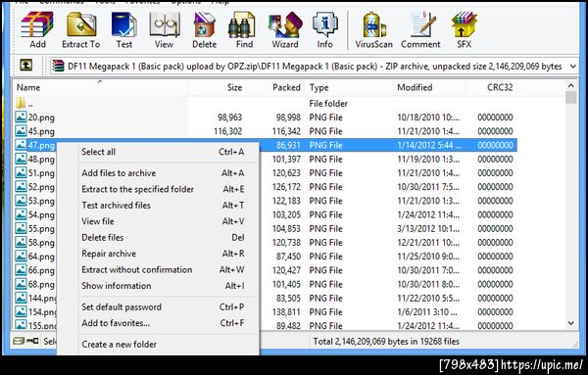This screenshot has width=588, height=375.
Task: Expand the archive path dropdown arrow
Action: (573, 67)
